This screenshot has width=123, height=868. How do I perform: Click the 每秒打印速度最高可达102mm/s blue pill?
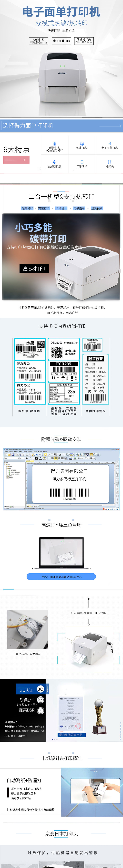(x=61, y=577)
